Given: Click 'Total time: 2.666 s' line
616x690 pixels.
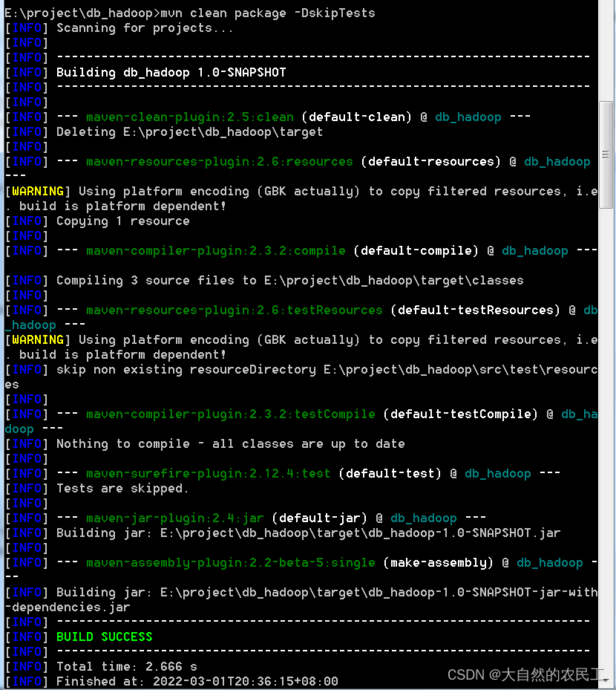Looking at the screenshot, I should 127,667.
